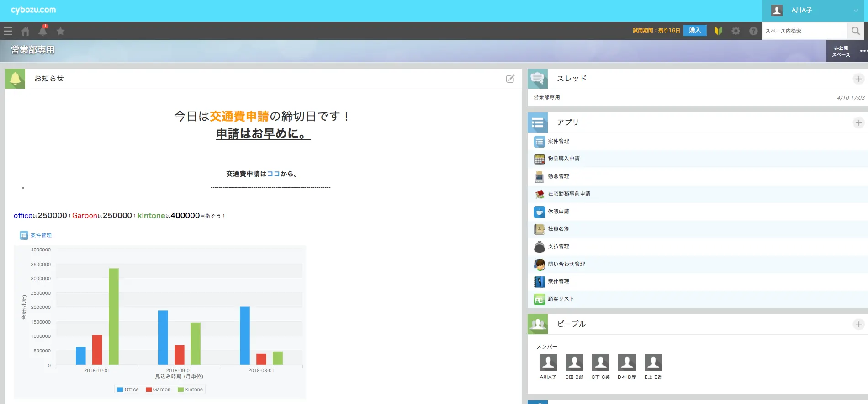Open the hamburger menu icon
Image resolution: width=868 pixels, height=404 pixels.
pyautogui.click(x=8, y=31)
